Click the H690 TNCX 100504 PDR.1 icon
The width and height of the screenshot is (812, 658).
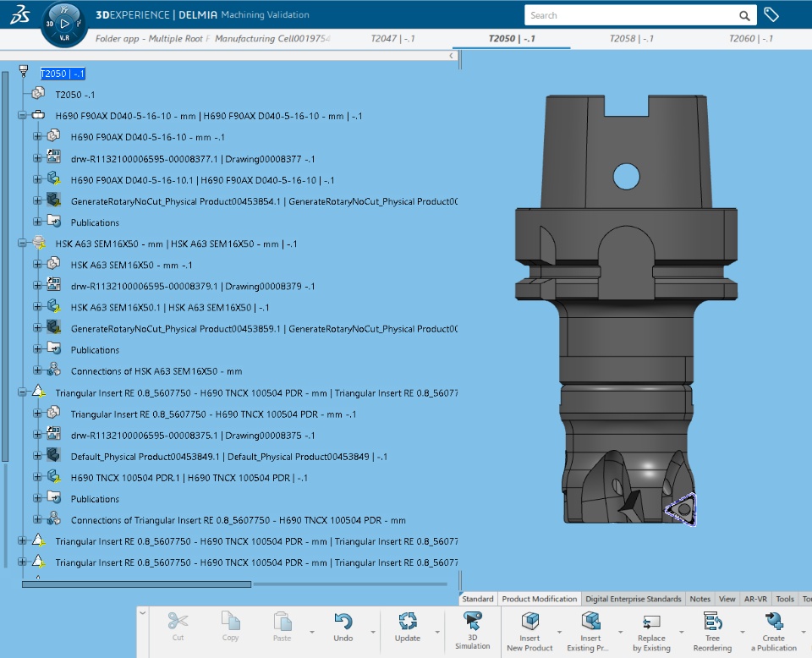[54, 476]
